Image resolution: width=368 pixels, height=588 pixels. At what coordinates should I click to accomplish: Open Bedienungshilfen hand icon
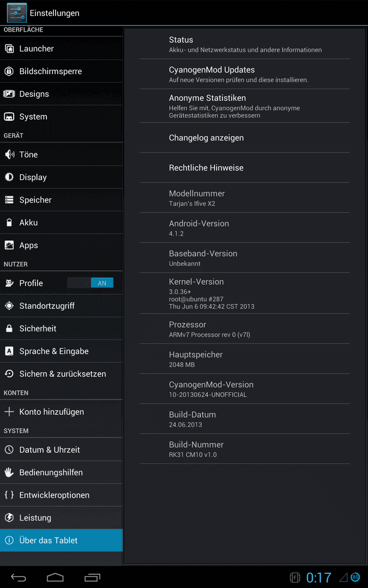click(x=9, y=472)
